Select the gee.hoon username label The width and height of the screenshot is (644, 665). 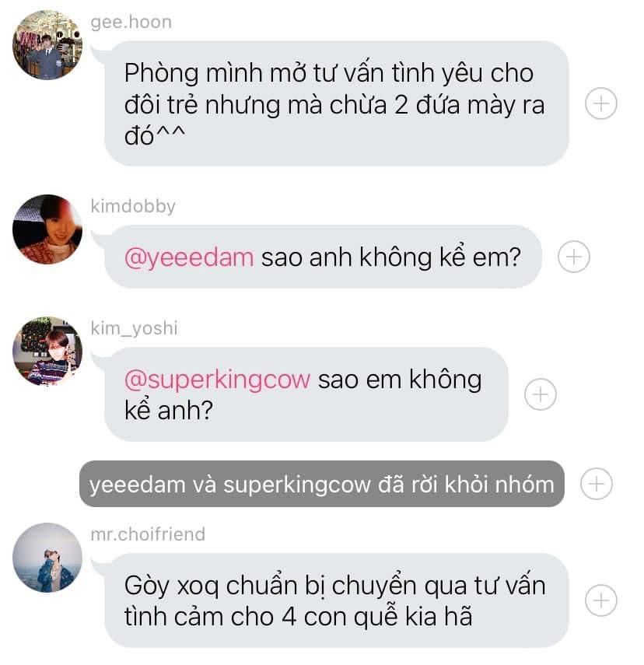(131, 22)
